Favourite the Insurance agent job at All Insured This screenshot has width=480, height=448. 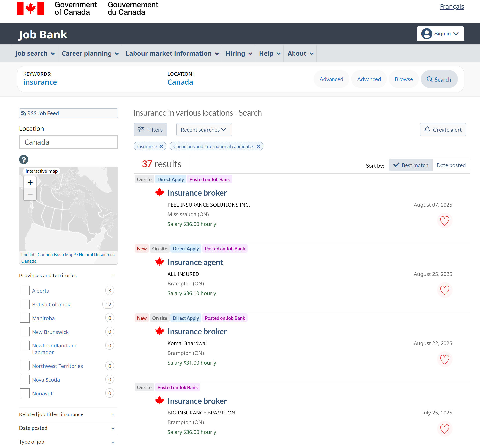444,290
